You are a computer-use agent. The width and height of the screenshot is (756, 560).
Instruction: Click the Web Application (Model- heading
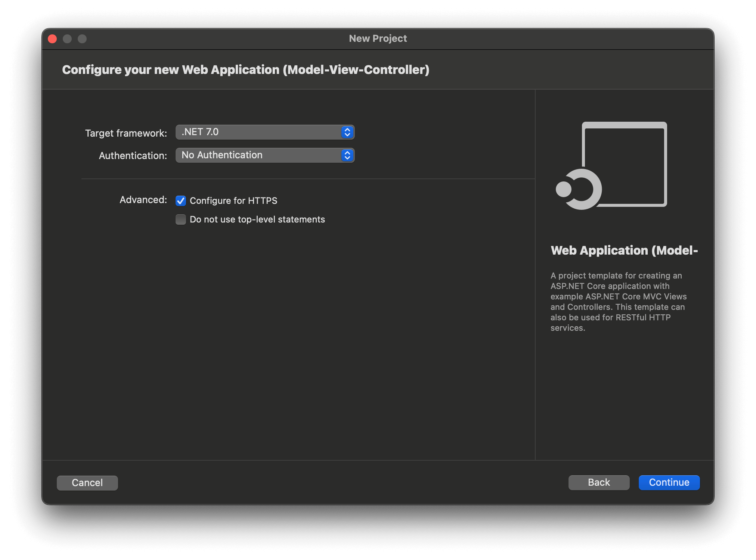click(x=624, y=251)
